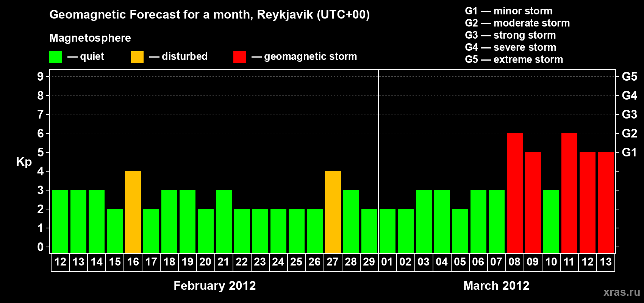Click the Kp value 6 on left axis
The height and width of the screenshot is (303, 644).
coord(40,133)
